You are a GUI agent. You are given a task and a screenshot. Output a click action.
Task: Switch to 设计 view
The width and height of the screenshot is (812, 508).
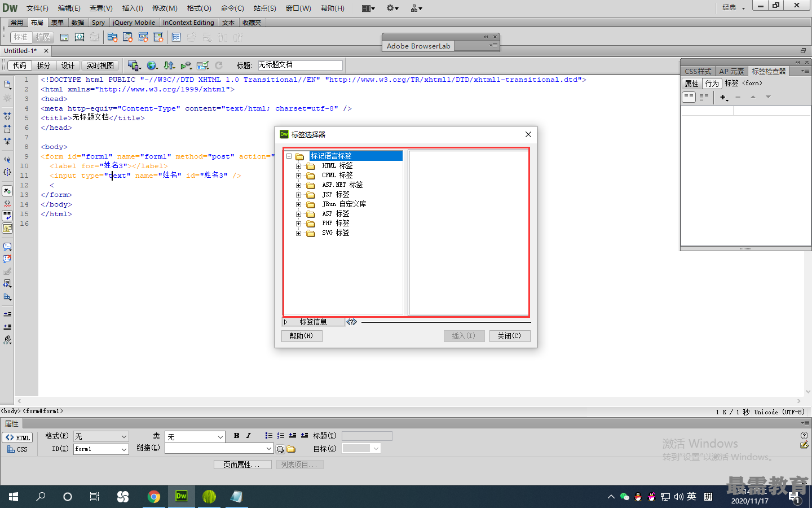click(x=68, y=65)
